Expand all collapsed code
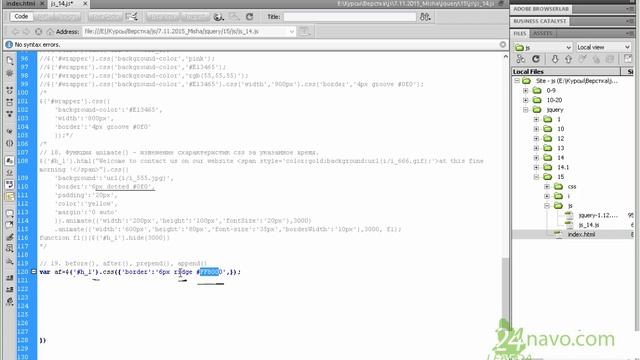640x360 pixels. coord(10,114)
